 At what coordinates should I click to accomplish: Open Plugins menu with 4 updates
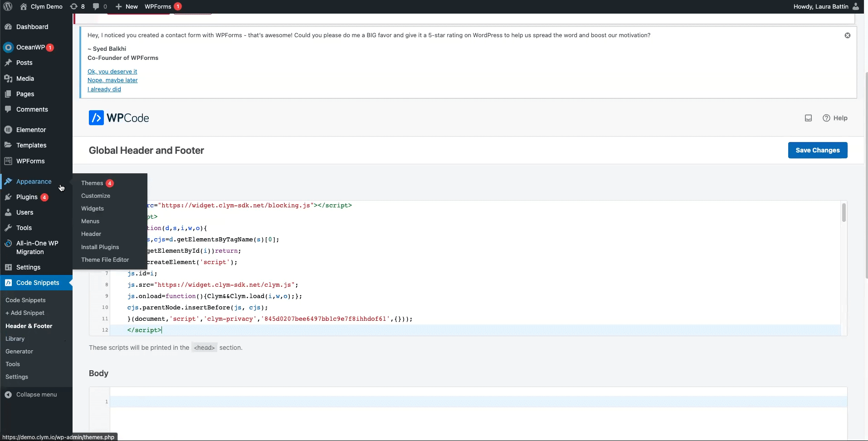(x=36, y=197)
